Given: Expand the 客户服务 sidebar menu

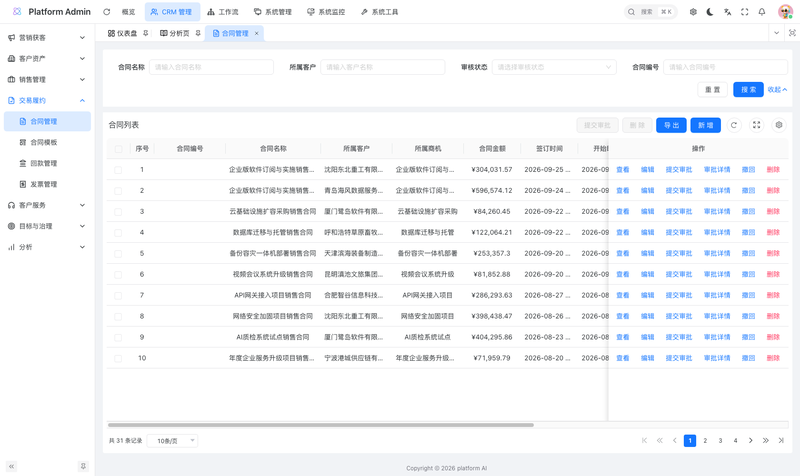Looking at the screenshot, I should pyautogui.click(x=47, y=205).
